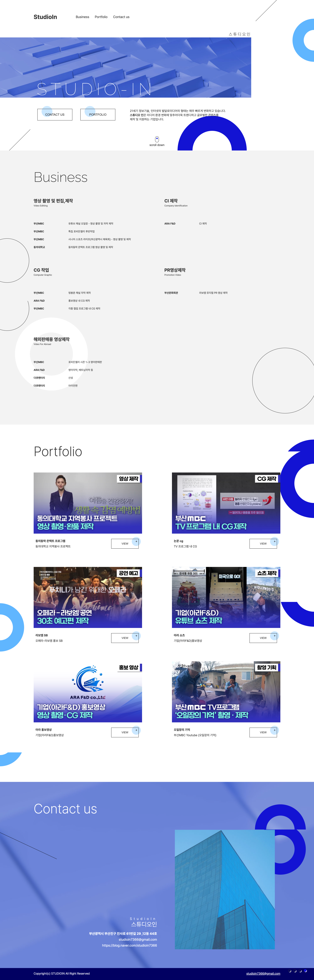
Task: Click '특집 포비든앨리 후반작업' row text
Action: 82,231
